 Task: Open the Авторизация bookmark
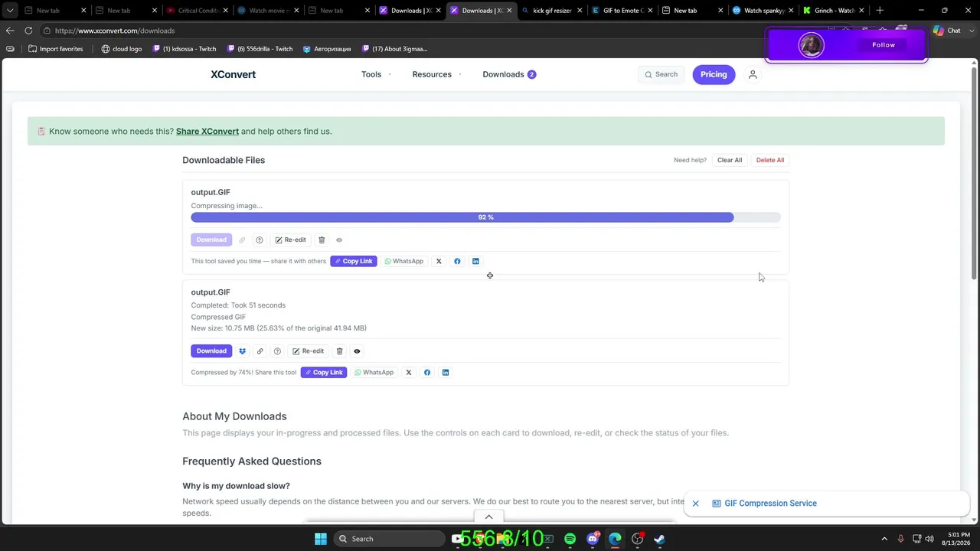click(327, 49)
